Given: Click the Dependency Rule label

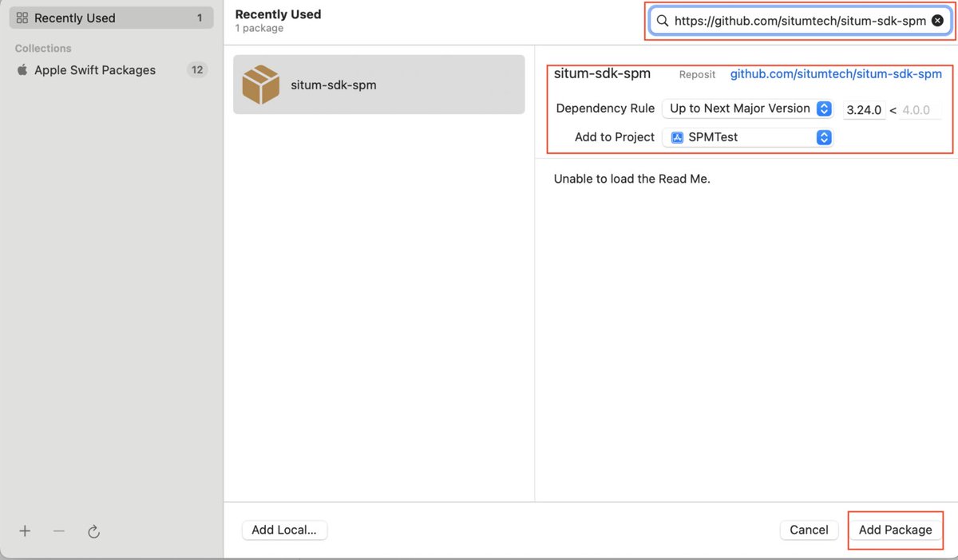Looking at the screenshot, I should tap(605, 108).
